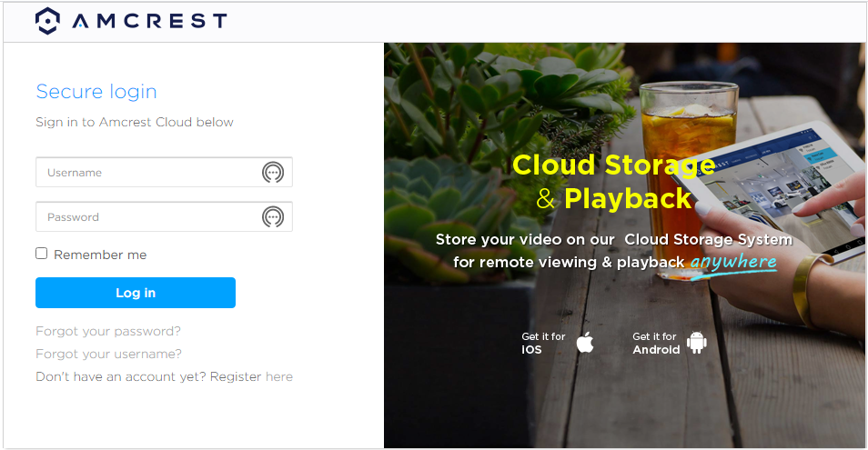Click the AMCREST wordmark in the header
868x450 pixels.
[149, 21]
